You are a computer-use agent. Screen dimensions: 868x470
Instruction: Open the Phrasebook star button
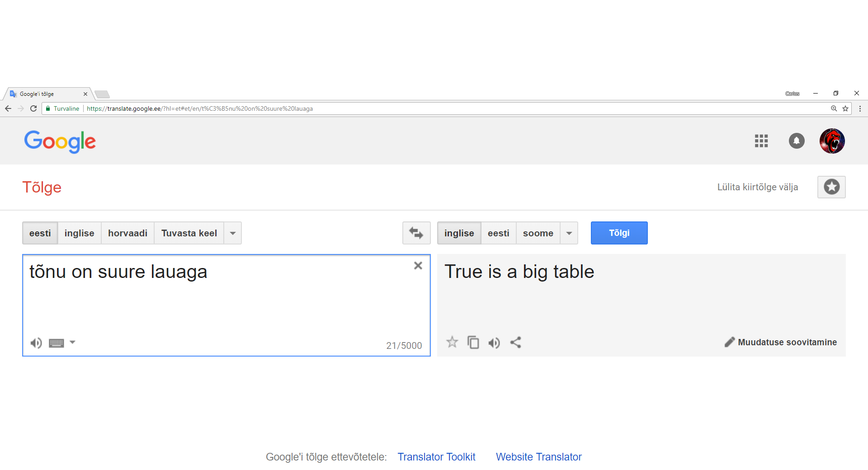(x=831, y=187)
